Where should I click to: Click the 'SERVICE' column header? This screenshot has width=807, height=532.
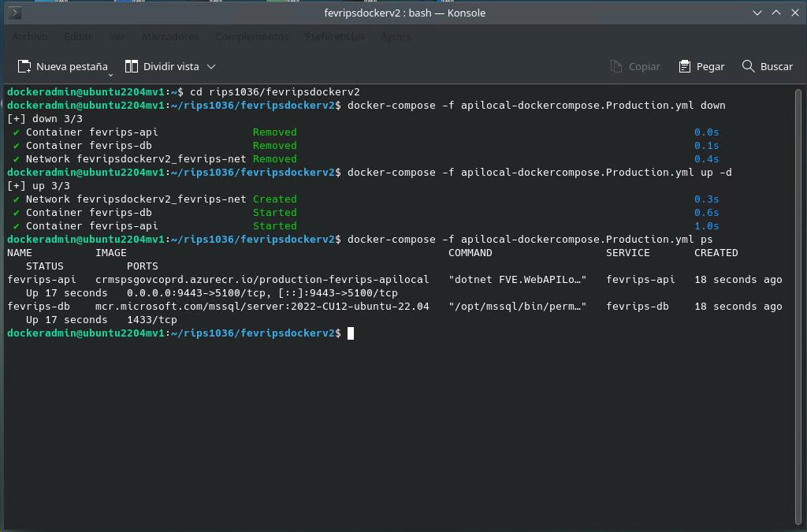(x=628, y=252)
